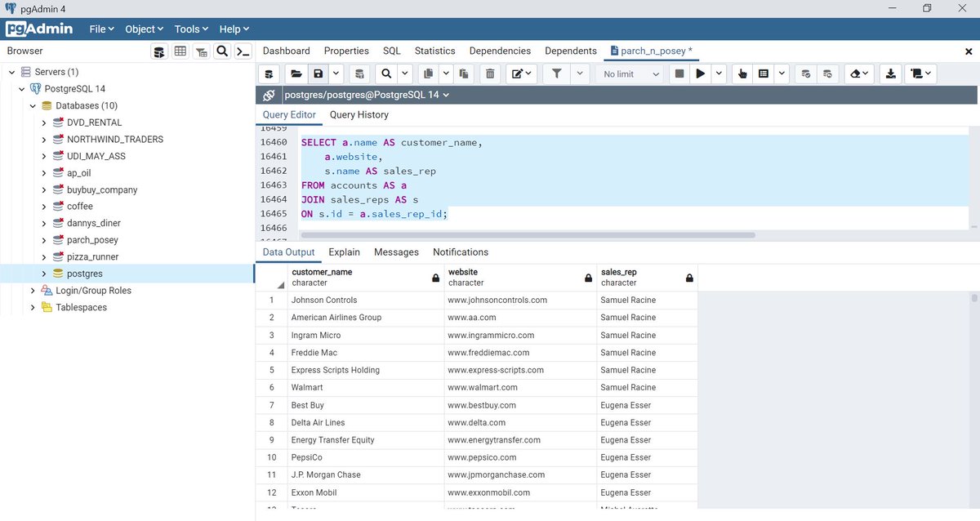Expand the DVD_RENTAL database node
This screenshot has height=521, width=980.
click(x=43, y=122)
